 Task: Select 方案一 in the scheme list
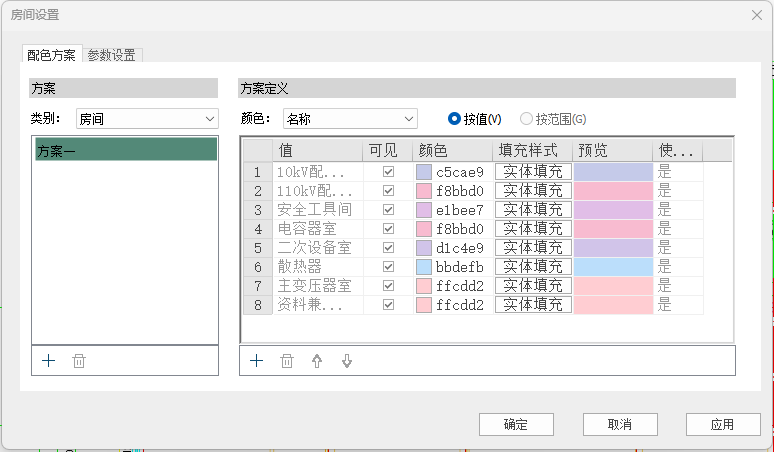tap(125, 151)
